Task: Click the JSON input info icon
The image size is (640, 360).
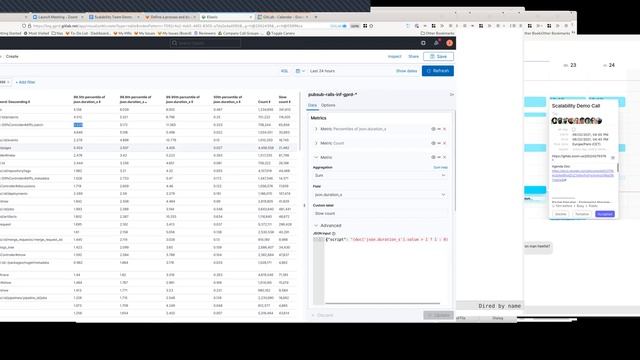Action: click(x=334, y=233)
